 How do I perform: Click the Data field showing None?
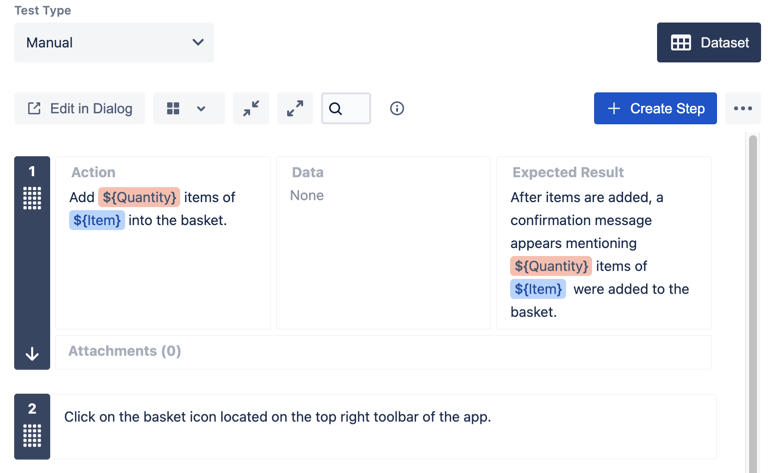coord(384,243)
